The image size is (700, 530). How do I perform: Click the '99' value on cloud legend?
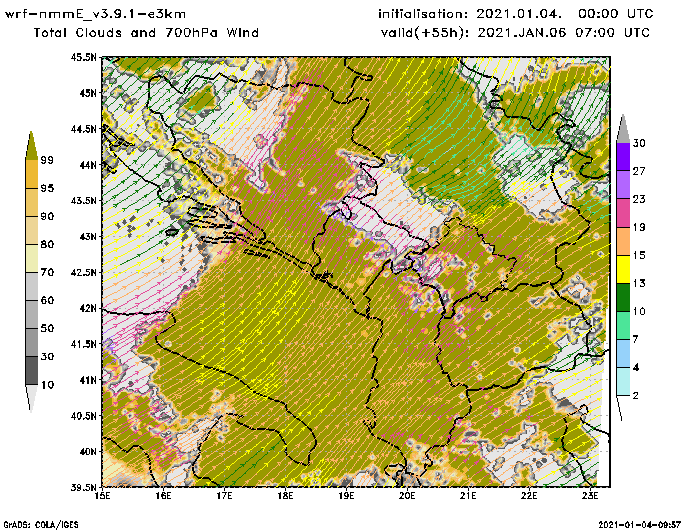click(47, 160)
